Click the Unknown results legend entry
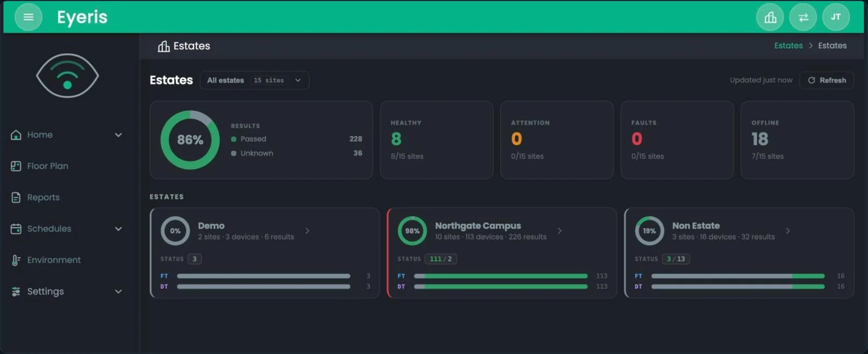 coord(296,153)
